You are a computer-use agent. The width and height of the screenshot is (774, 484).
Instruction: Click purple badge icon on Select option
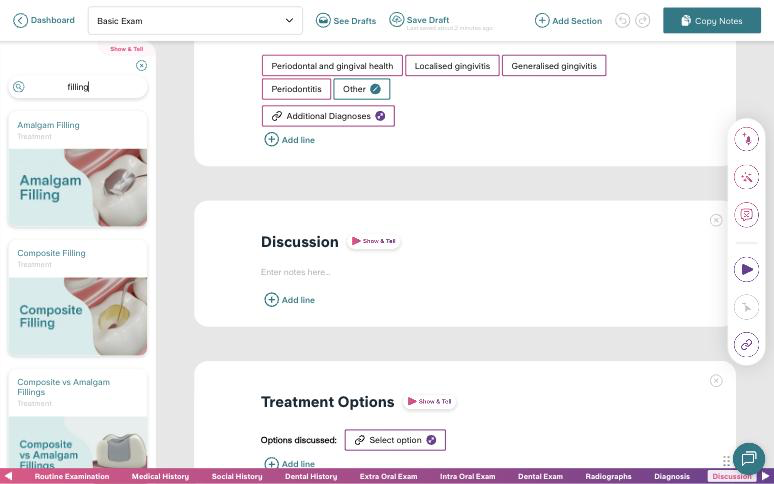431,440
